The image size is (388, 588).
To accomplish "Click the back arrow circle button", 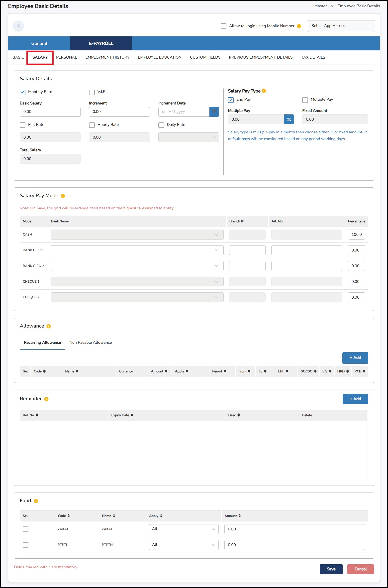I will tap(18, 26).
